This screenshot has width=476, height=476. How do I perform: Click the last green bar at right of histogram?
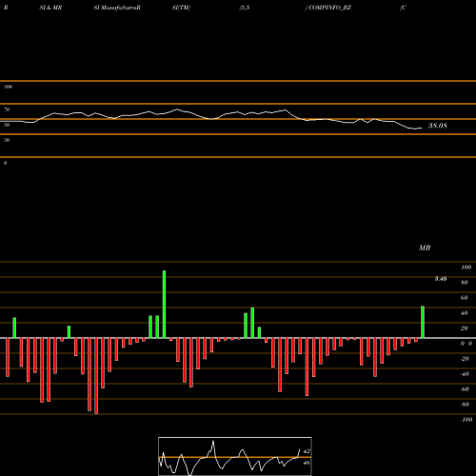tap(423, 322)
